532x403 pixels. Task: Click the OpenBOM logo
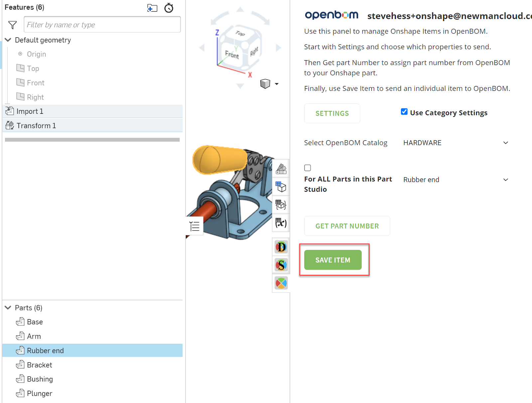tap(332, 15)
